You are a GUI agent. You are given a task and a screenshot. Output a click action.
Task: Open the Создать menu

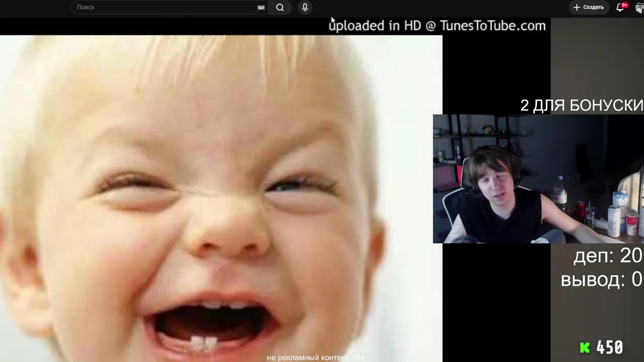589,8
